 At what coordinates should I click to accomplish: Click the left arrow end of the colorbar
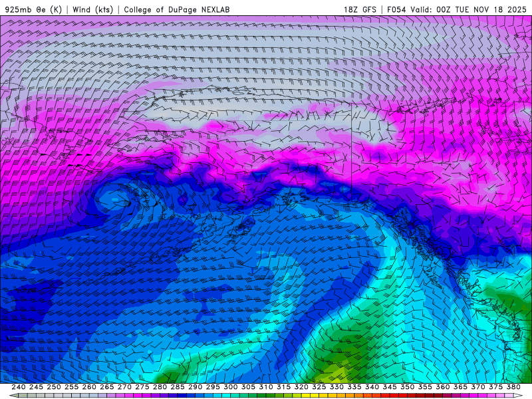point(13,396)
